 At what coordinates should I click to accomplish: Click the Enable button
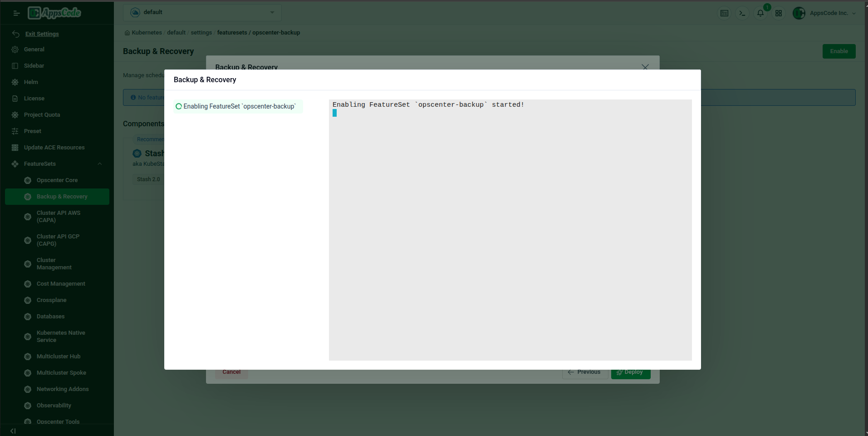[x=839, y=51]
